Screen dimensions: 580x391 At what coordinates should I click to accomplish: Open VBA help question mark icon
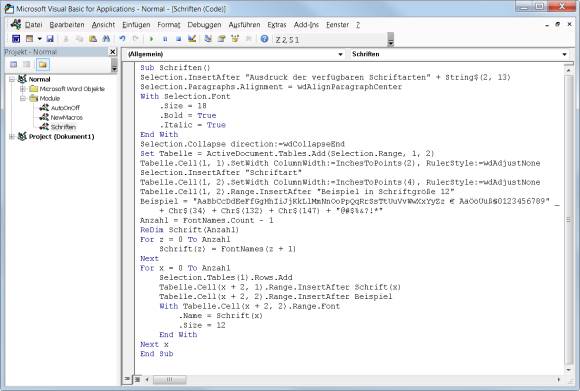pyautogui.click(x=264, y=38)
